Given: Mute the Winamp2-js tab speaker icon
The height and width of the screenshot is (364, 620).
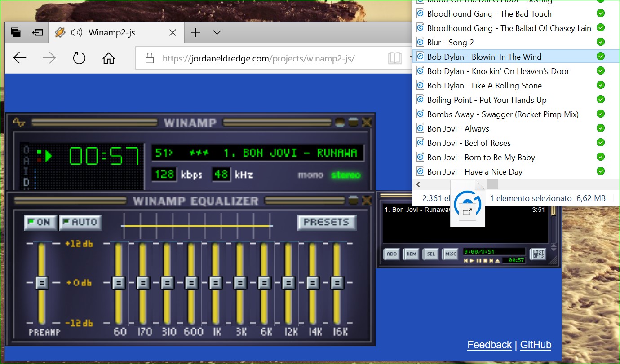Looking at the screenshot, I should pyautogui.click(x=77, y=32).
